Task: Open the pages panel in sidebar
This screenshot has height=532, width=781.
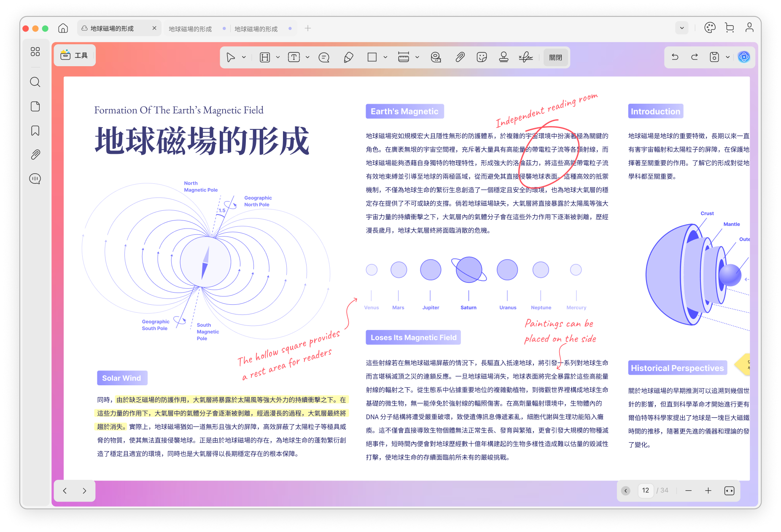Action: (35, 106)
